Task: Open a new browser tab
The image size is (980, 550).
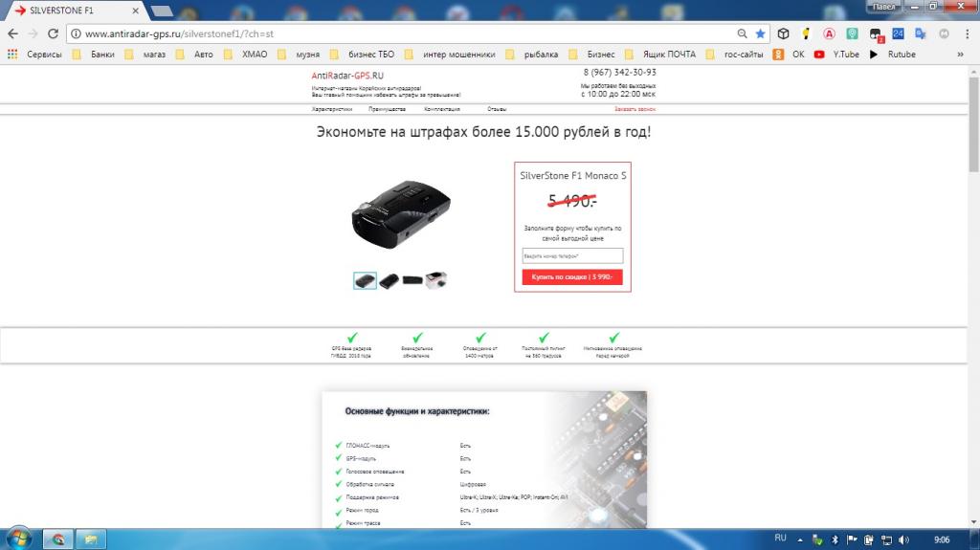Action: tap(161, 11)
